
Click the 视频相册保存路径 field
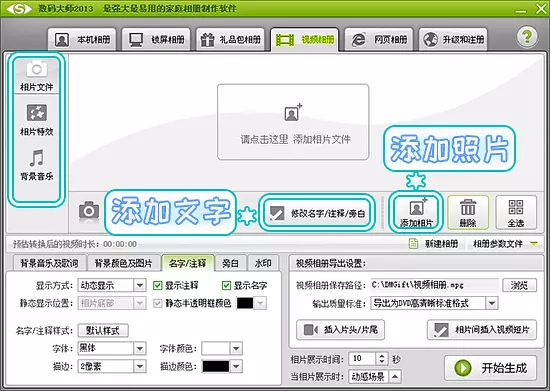click(x=434, y=285)
